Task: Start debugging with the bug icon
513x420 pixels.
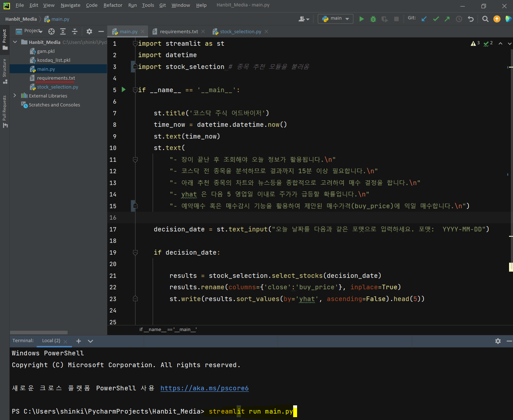Action: (373, 19)
